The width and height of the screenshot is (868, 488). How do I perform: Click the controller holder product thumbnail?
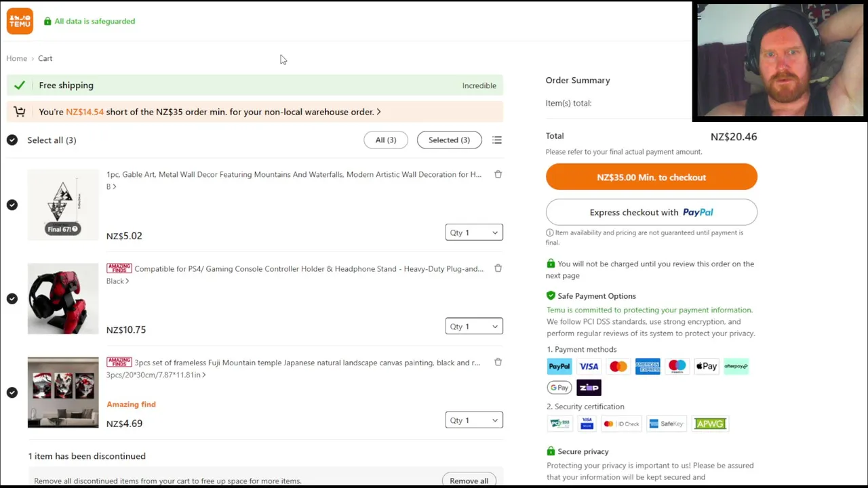point(63,299)
